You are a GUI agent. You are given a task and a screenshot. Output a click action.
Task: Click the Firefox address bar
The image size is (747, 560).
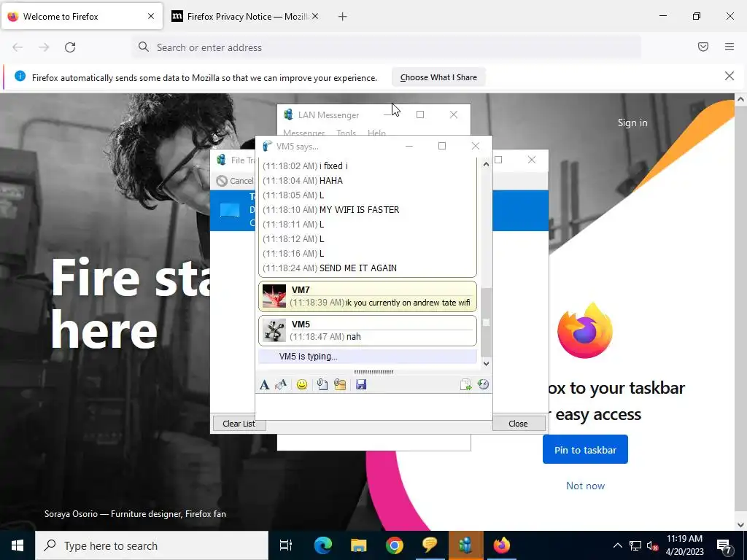point(386,47)
